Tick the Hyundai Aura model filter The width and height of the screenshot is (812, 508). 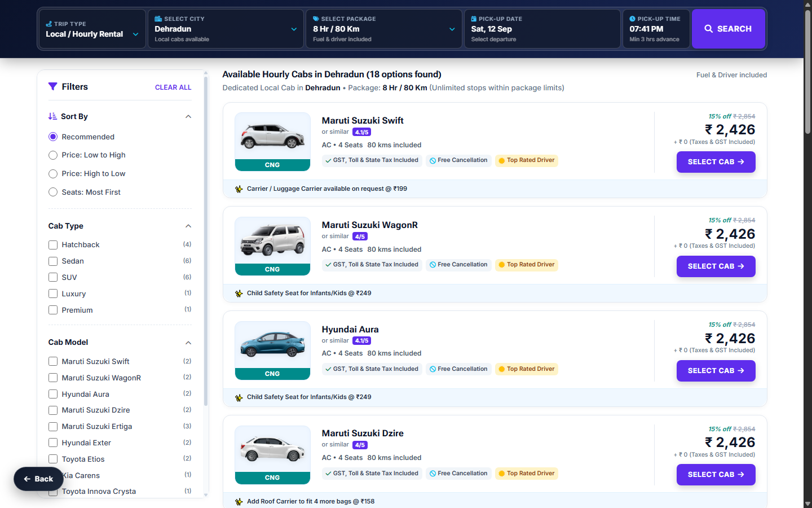pos(53,394)
